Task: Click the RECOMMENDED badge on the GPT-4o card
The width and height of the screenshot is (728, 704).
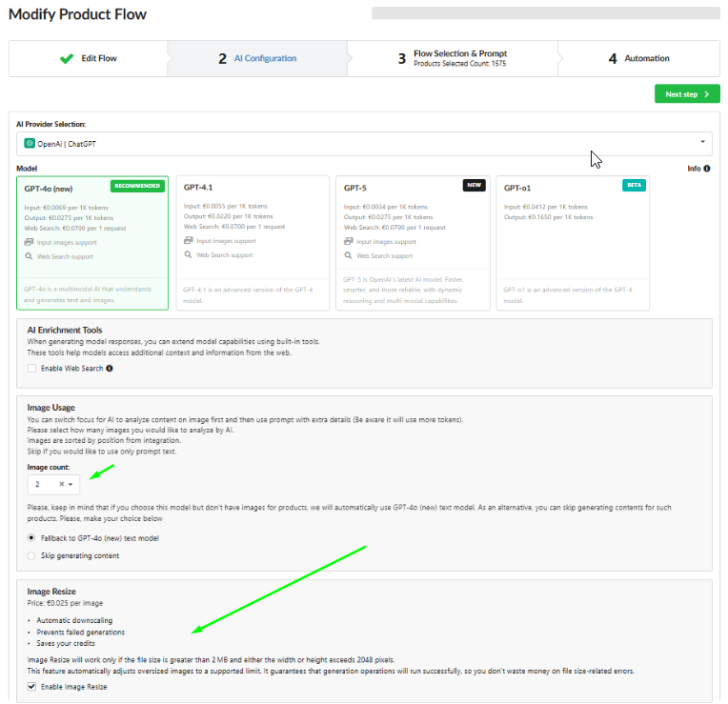Action: coord(137,186)
